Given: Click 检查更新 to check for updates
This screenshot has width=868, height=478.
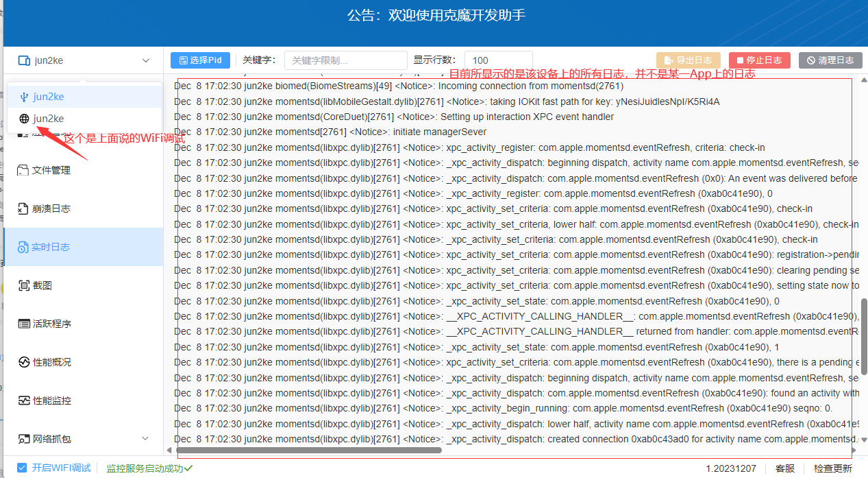Looking at the screenshot, I should 833,468.
